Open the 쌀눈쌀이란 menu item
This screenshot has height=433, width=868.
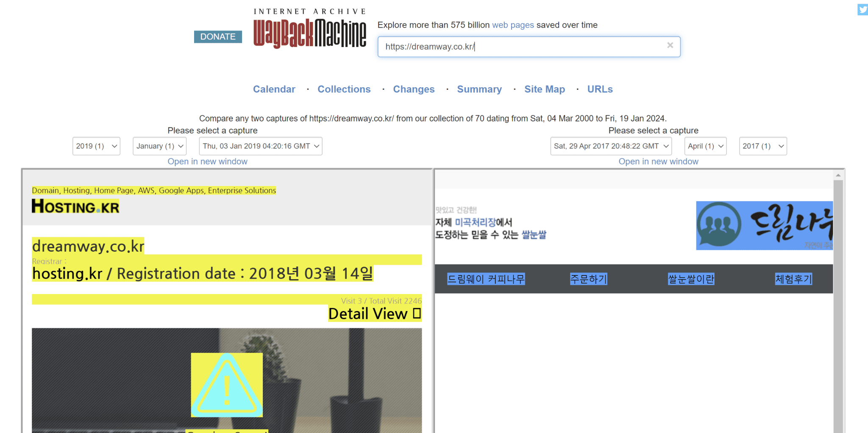tap(691, 279)
